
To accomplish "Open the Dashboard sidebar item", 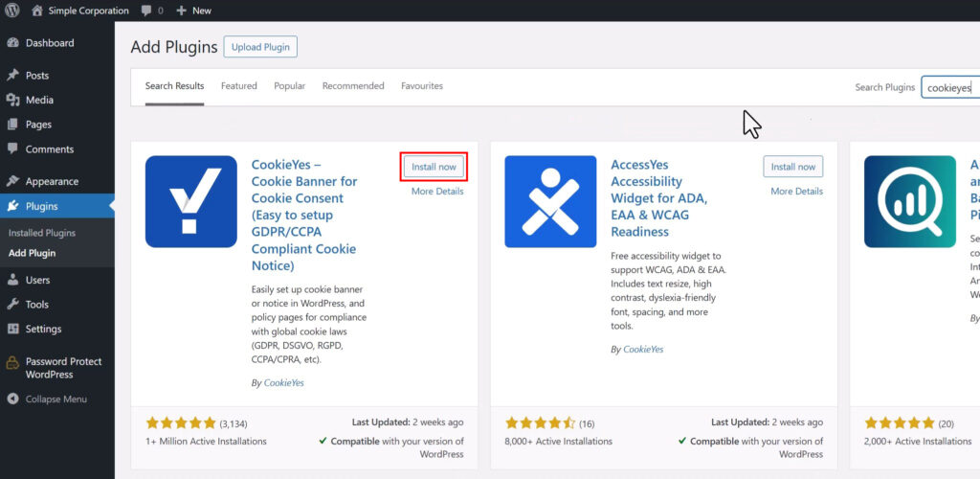I will pos(49,43).
